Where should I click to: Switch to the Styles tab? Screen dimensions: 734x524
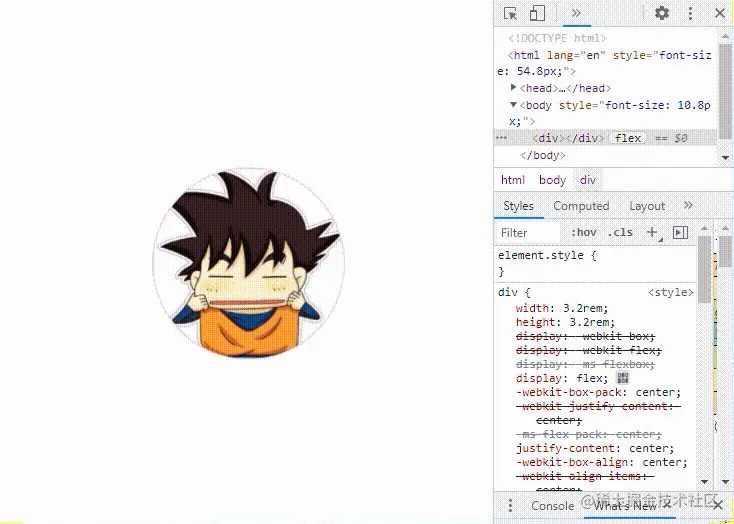coord(518,206)
